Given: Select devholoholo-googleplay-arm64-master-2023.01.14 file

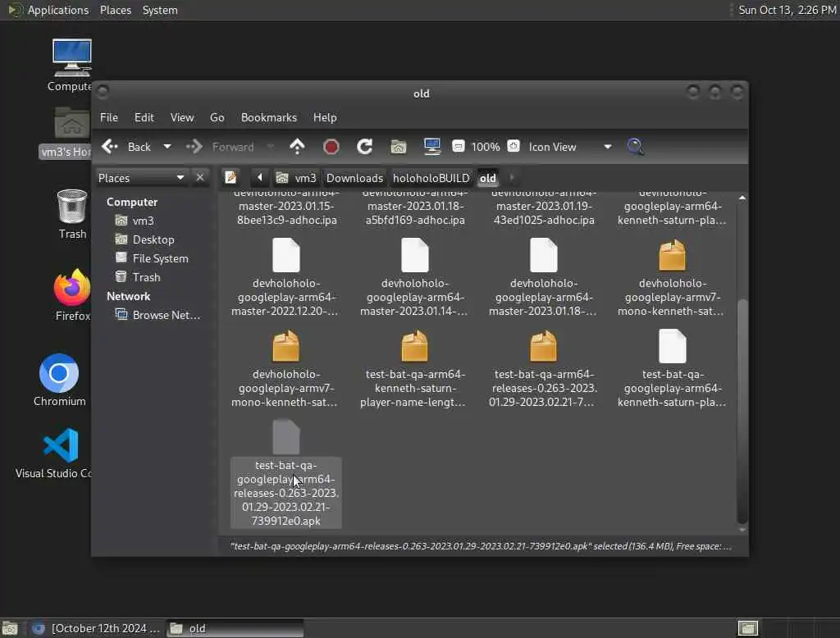Looking at the screenshot, I should click(414, 277).
